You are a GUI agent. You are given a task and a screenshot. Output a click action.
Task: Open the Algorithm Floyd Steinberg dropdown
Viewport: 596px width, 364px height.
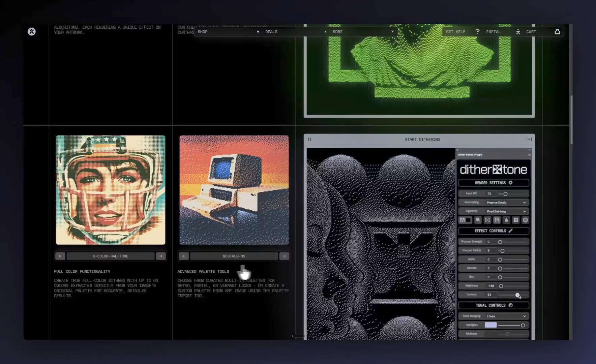(x=506, y=211)
